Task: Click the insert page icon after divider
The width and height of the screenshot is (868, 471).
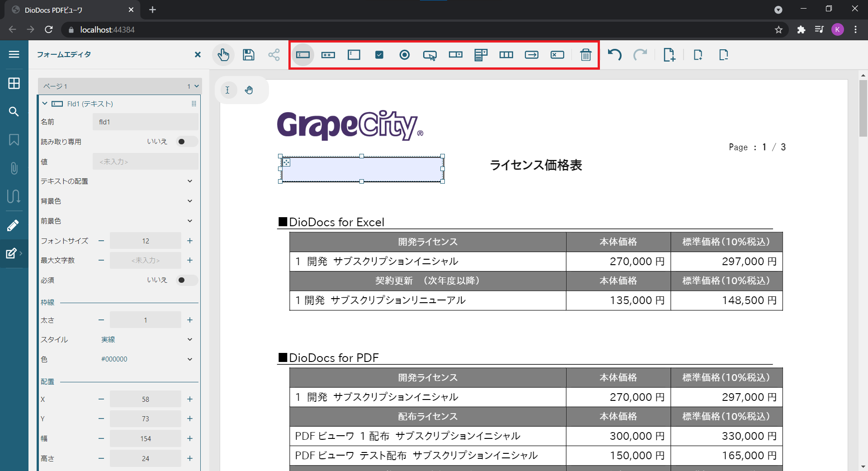Action: 698,55
